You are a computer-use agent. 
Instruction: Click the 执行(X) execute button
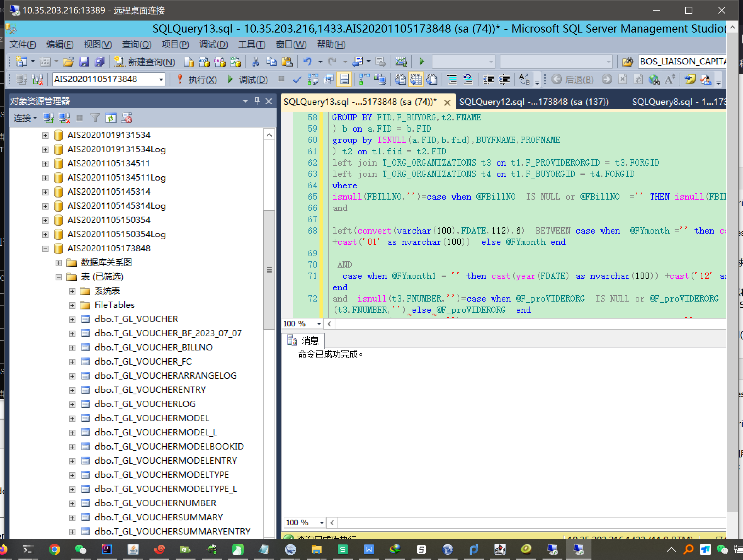[198, 80]
